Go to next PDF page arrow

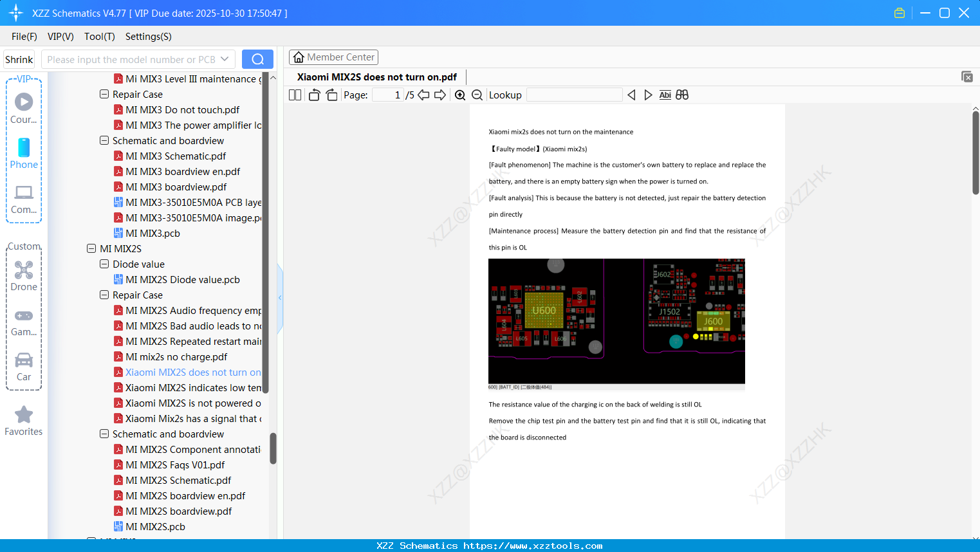click(440, 95)
